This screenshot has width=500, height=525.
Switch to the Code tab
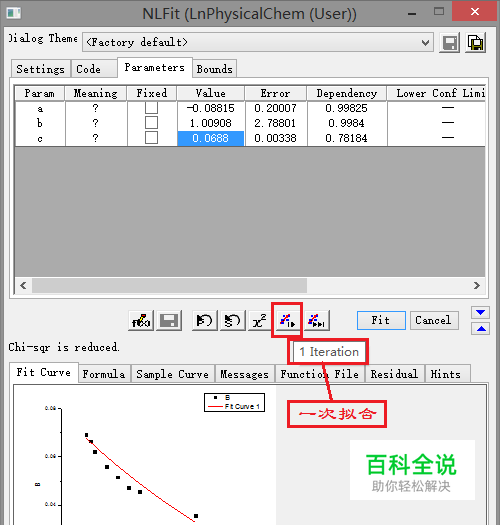click(94, 69)
